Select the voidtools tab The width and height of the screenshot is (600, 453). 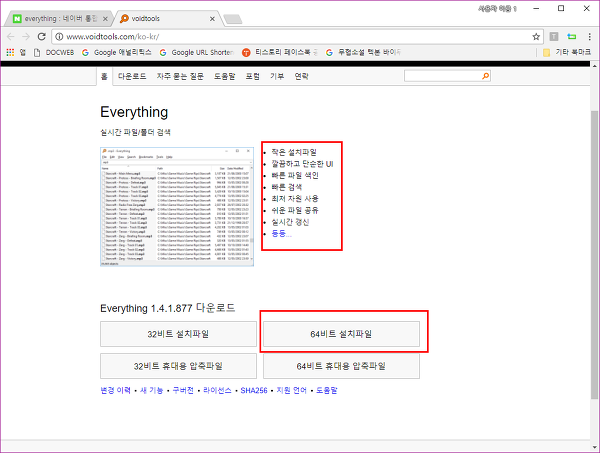click(x=167, y=19)
